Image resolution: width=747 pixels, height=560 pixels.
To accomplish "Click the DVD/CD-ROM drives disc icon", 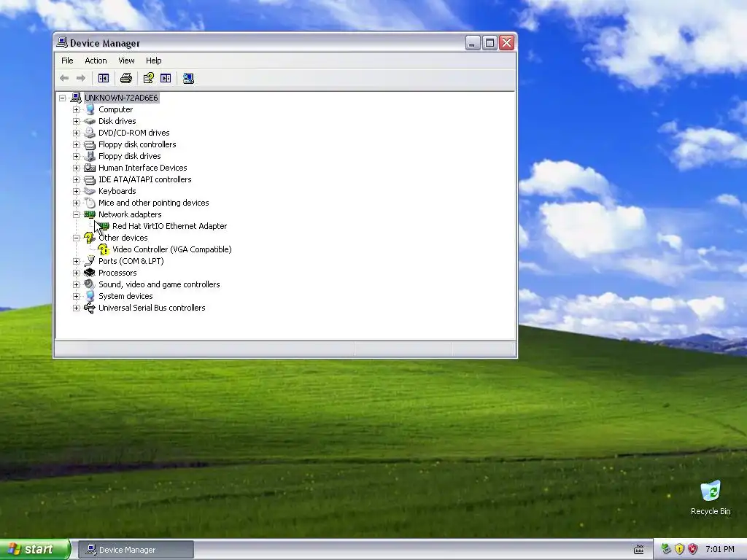I will pyautogui.click(x=90, y=133).
